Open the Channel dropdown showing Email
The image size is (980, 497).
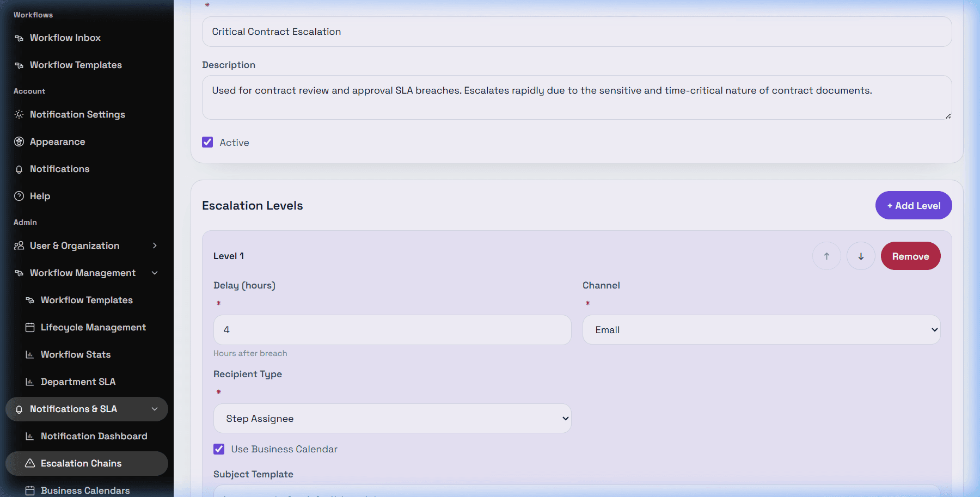point(761,330)
